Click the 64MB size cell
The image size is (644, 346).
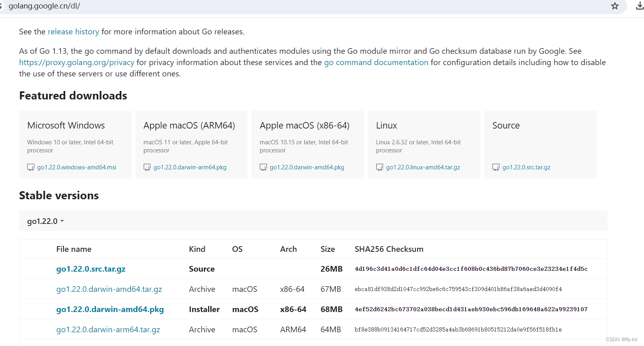tap(330, 329)
